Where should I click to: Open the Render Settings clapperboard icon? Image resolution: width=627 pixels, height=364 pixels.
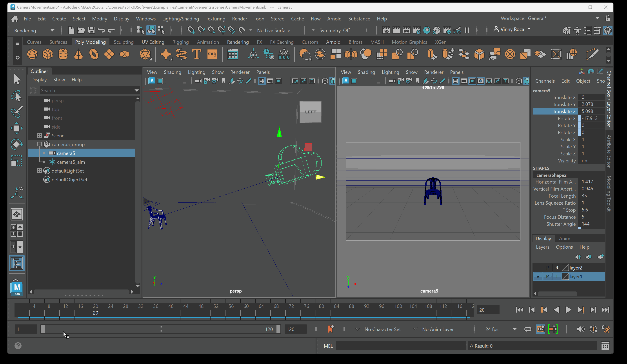pos(416,30)
